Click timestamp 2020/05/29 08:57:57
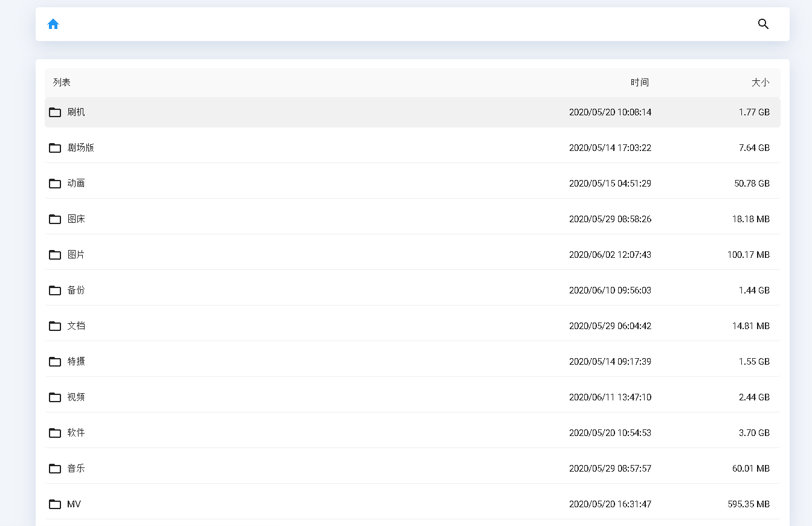Screen dimensions: 812x526 610,469
